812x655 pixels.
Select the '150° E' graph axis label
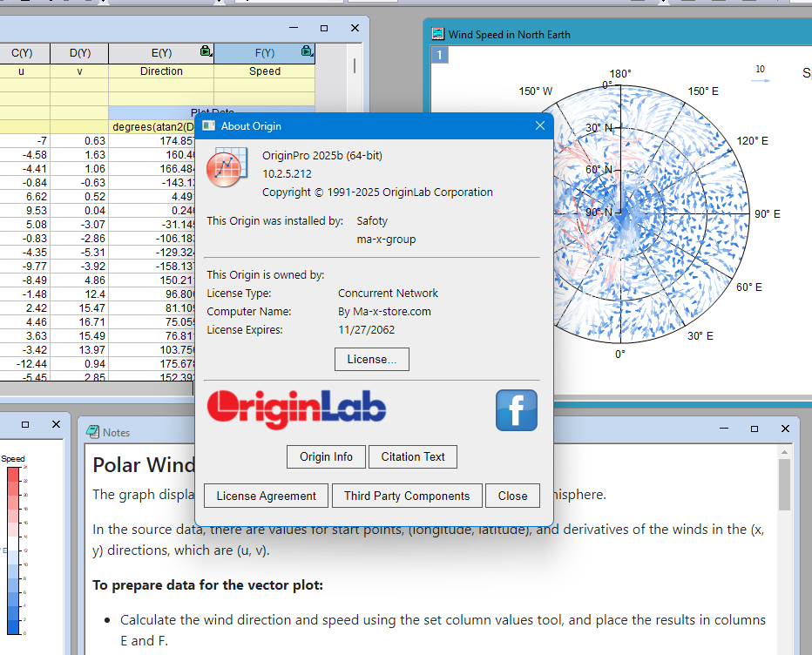(703, 91)
